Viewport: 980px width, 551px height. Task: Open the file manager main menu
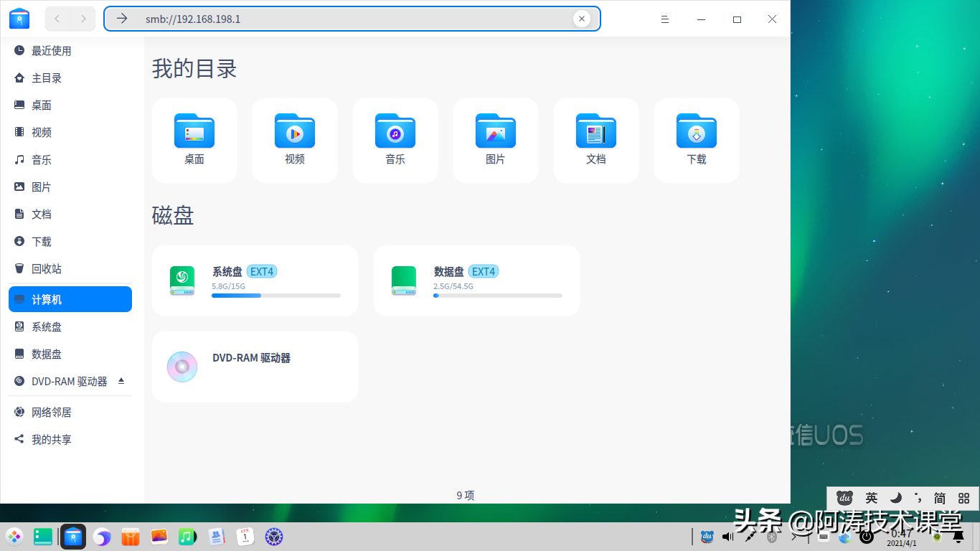[x=665, y=19]
